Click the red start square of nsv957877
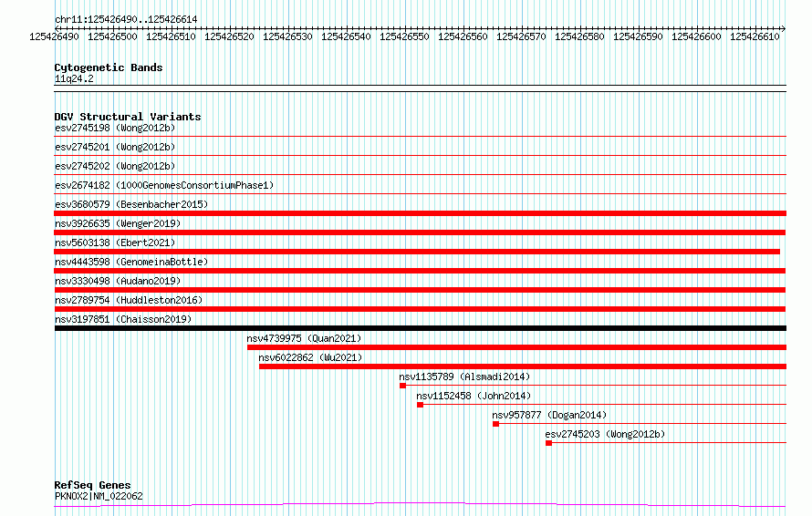Screen dimensions: 812x516 click(x=495, y=424)
